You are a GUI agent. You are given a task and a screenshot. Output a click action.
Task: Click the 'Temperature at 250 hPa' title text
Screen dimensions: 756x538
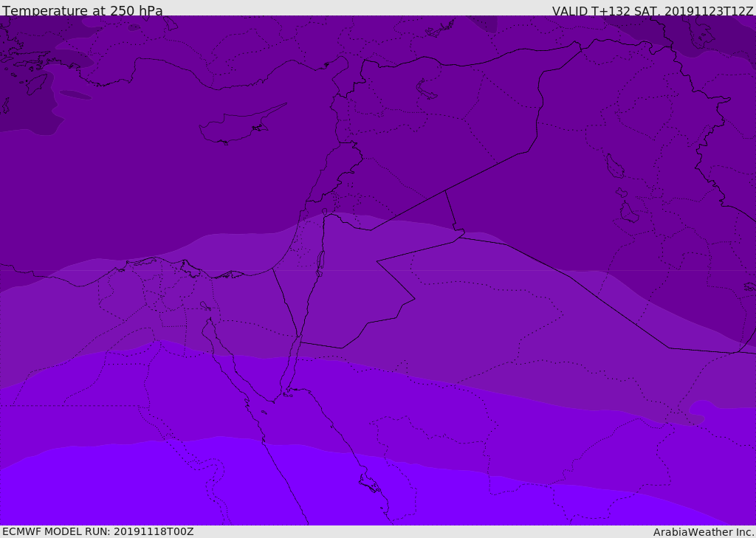point(83,10)
